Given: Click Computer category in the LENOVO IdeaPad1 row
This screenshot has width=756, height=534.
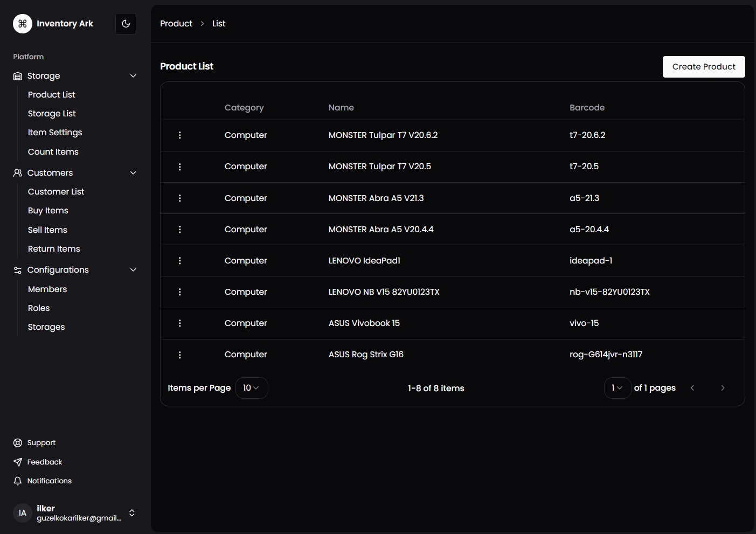Looking at the screenshot, I should click(246, 261).
